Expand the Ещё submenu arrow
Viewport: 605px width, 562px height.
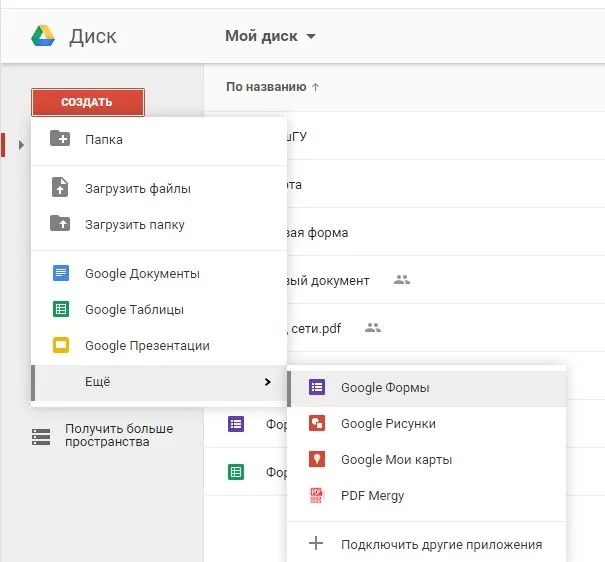click(x=267, y=381)
